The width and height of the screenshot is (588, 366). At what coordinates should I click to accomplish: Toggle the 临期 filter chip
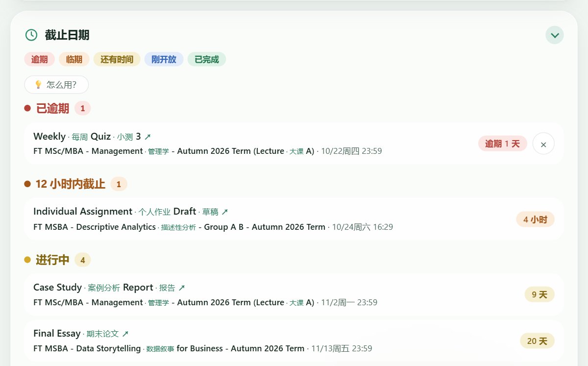[74, 59]
